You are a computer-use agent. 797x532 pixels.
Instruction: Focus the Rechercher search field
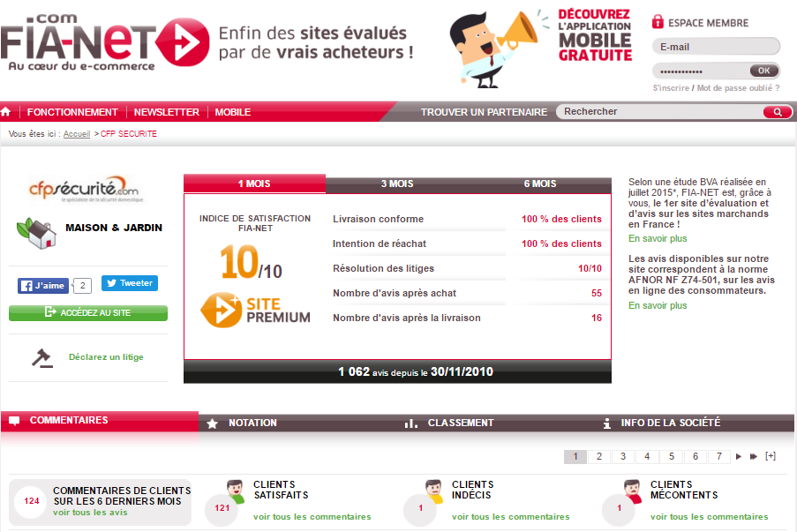[660, 112]
